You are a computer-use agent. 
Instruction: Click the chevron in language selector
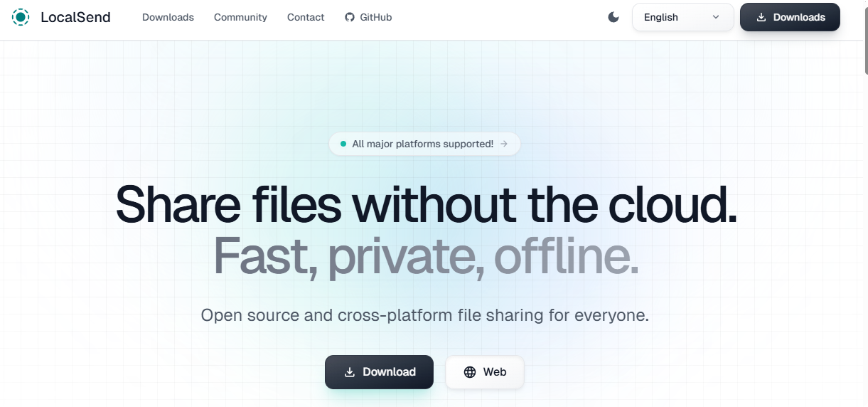pyautogui.click(x=716, y=17)
